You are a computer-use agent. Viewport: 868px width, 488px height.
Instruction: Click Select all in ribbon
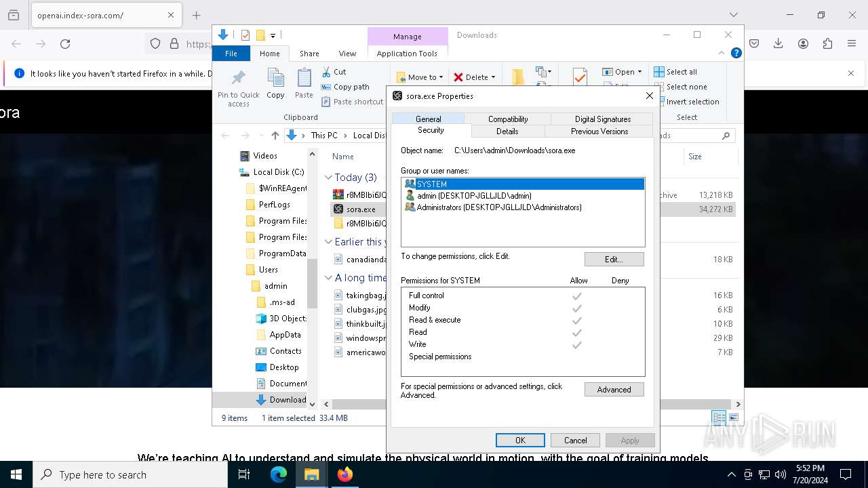point(675,72)
